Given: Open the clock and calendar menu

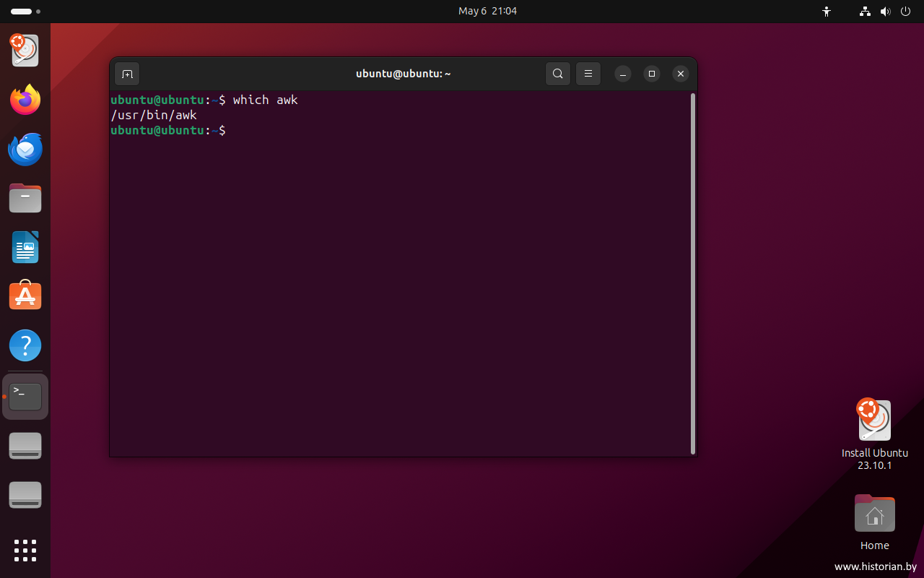Looking at the screenshot, I should 487,12.
